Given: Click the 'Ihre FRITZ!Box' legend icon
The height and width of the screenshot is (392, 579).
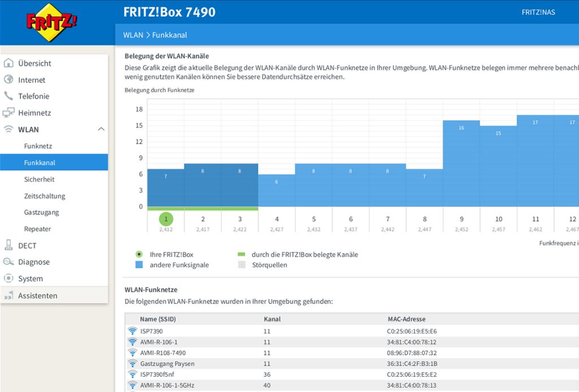Looking at the screenshot, I should pyautogui.click(x=139, y=254).
